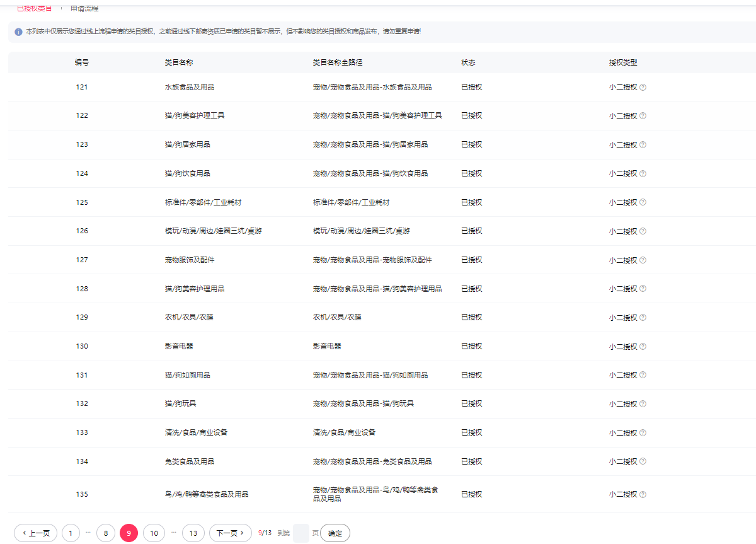The width and height of the screenshot is (756, 544).
Task: Open the 申请流程 tab
Action: pyautogui.click(x=84, y=8)
